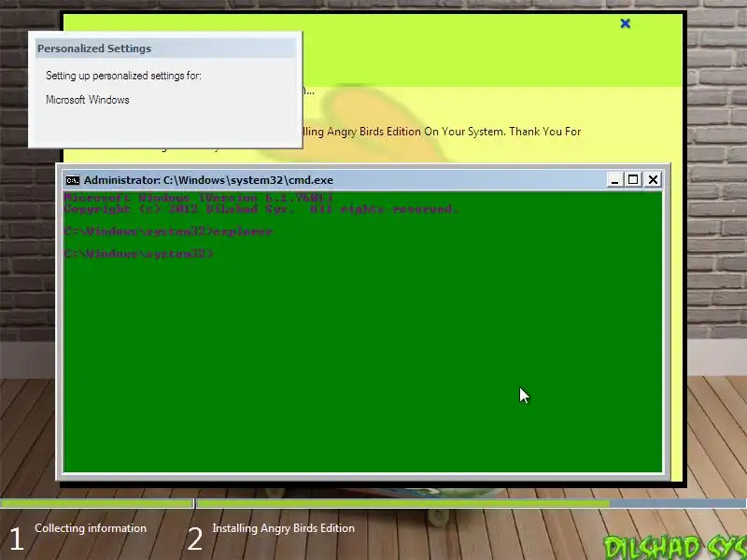Image resolution: width=747 pixels, height=560 pixels.
Task: Click the Copyright 2012 line in cmd
Action: click(x=261, y=209)
